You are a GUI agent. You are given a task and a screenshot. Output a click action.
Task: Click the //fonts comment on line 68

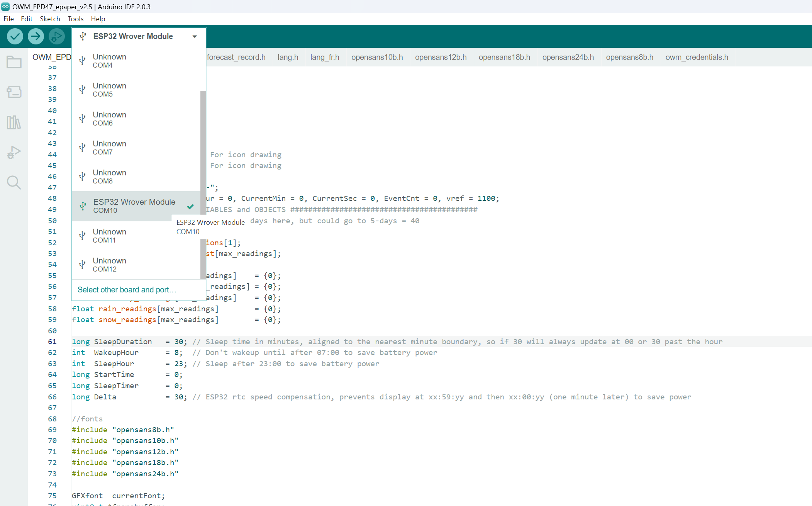87,419
